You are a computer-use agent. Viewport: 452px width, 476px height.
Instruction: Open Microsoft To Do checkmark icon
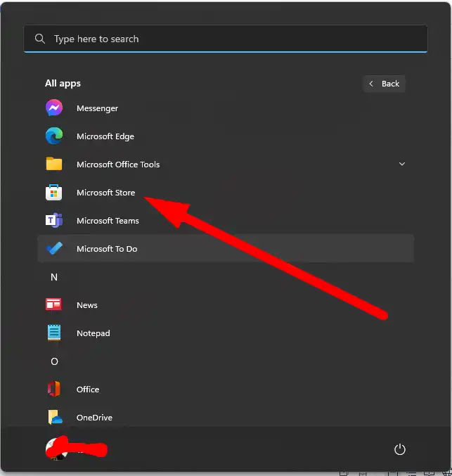54,248
